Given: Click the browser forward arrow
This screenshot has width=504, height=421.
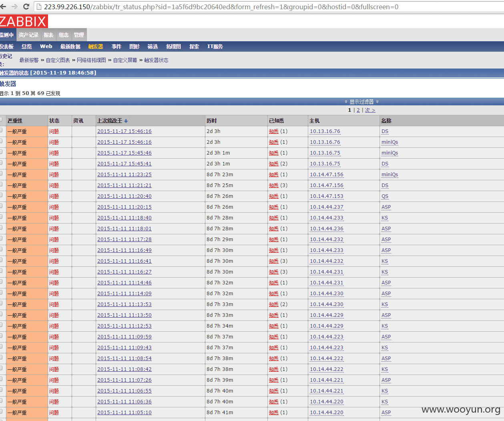Looking at the screenshot, I should click(x=15, y=7).
